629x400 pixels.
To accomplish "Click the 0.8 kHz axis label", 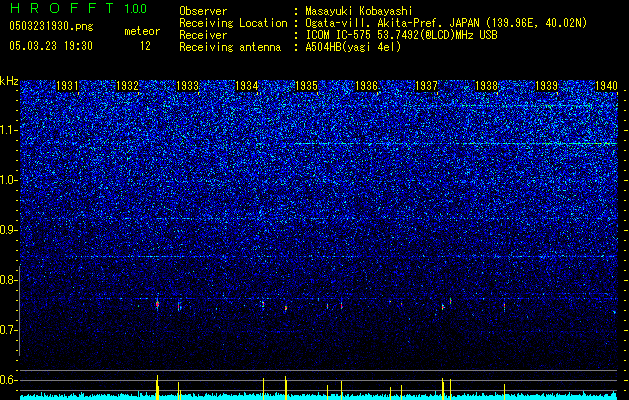I will click(7, 280).
